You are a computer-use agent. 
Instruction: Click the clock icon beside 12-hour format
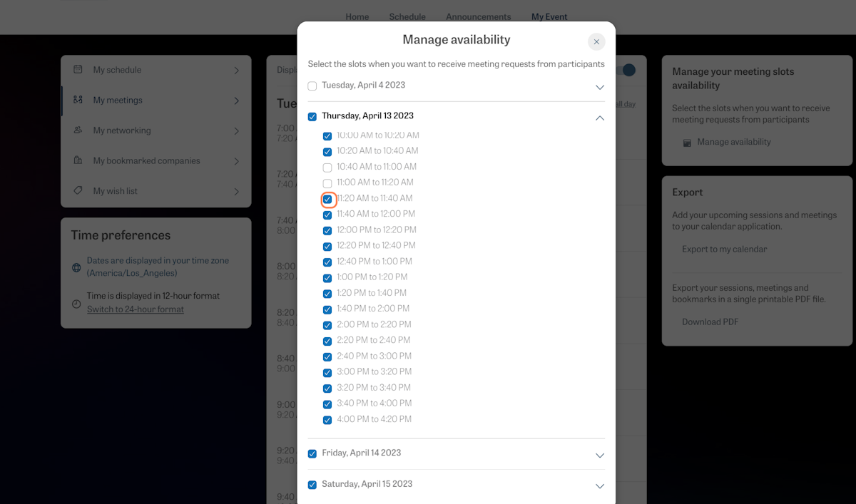pyautogui.click(x=76, y=303)
